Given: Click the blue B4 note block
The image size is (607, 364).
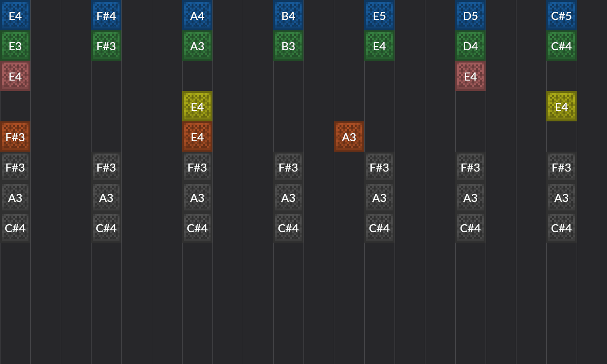Looking at the screenshot, I should click(x=288, y=15).
